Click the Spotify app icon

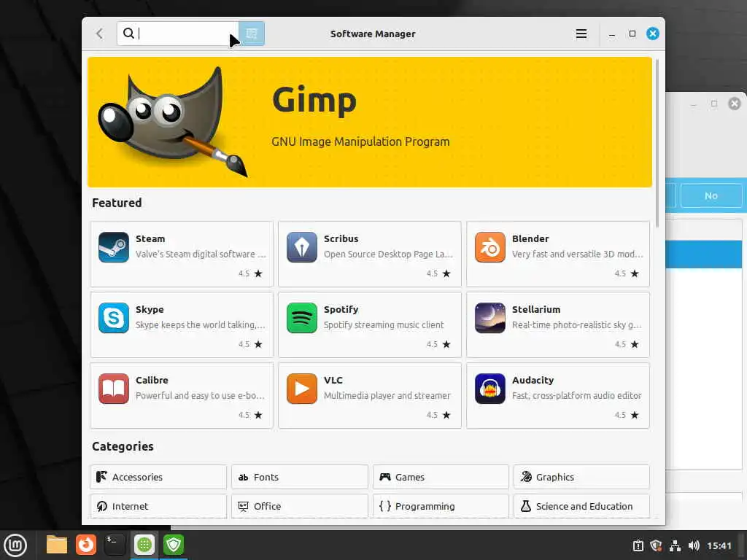tap(301, 318)
